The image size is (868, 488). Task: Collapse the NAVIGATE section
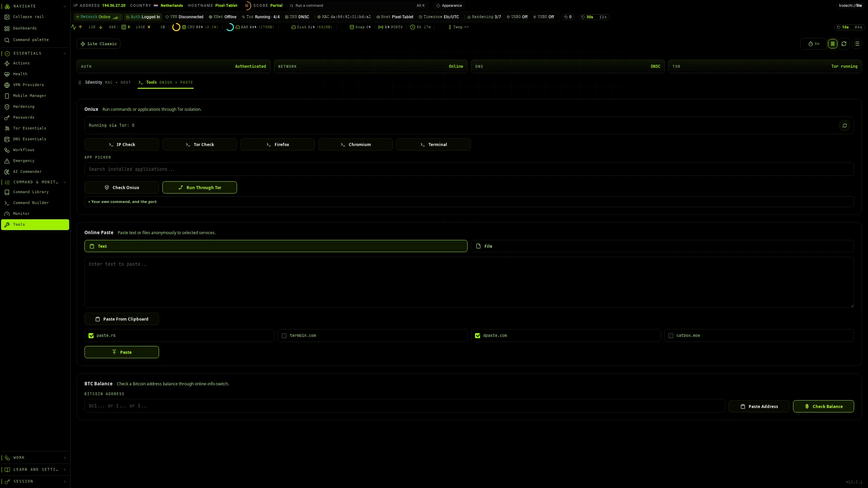[35, 6]
